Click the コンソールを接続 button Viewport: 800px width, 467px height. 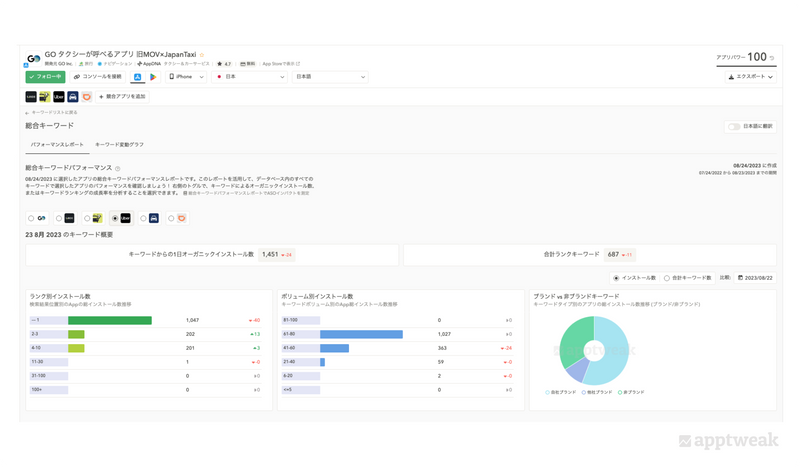coord(97,77)
